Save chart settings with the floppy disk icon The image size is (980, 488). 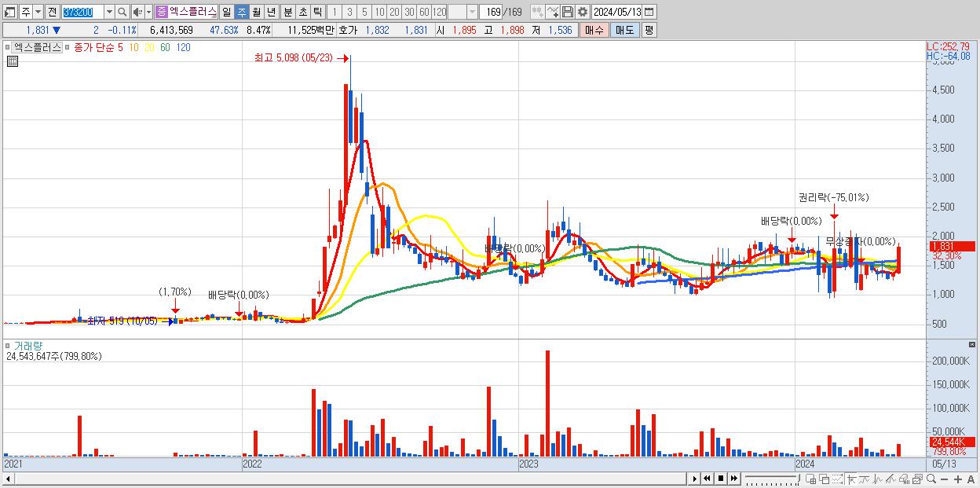coord(568,12)
